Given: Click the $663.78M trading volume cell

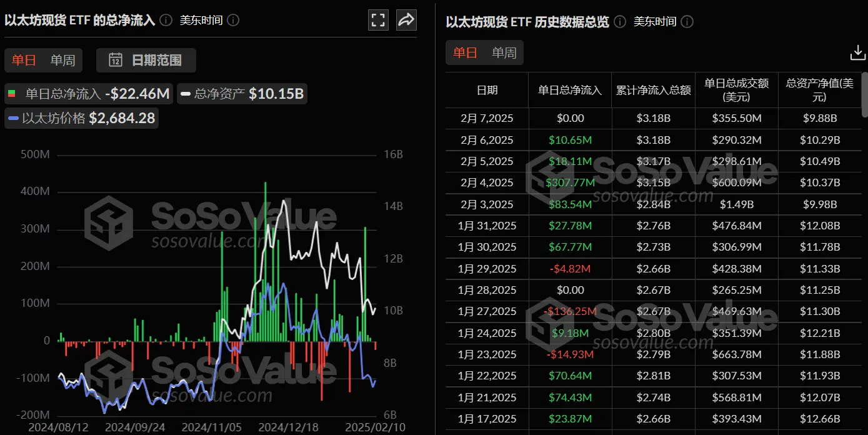Looking at the screenshot, I should (737, 354).
